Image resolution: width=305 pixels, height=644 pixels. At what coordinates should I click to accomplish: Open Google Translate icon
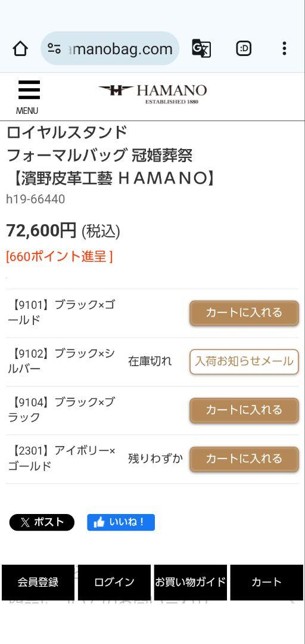coord(201,48)
